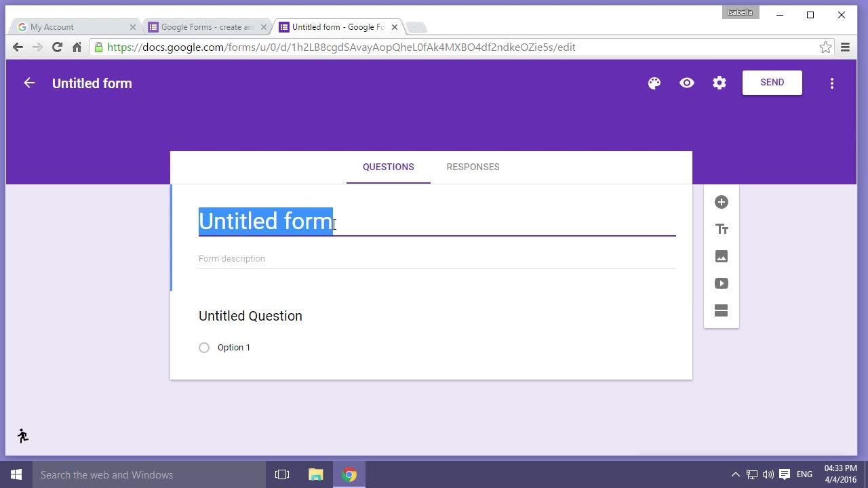Open the color palette theme picker
868x488 pixels.
coord(654,83)
